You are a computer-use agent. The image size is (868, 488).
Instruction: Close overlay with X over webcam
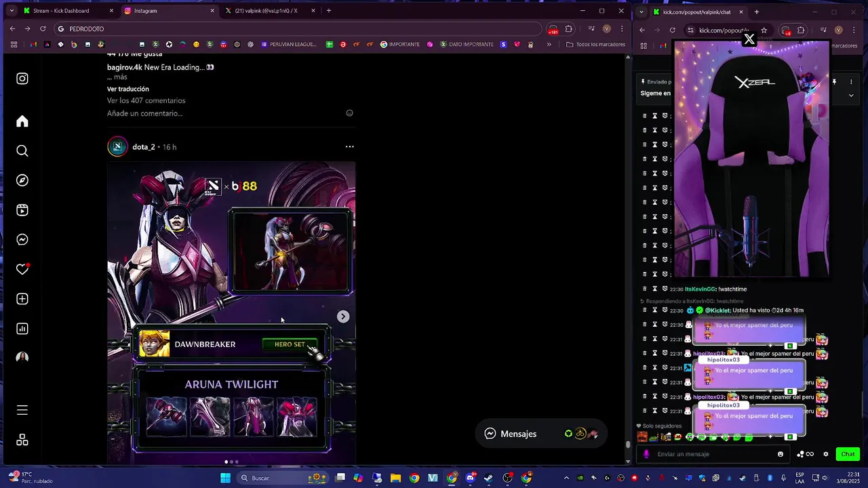pos(749,39)
